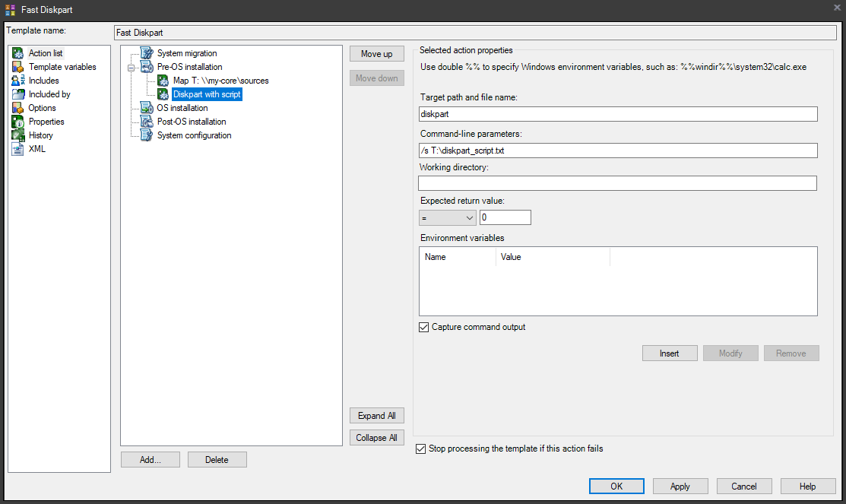The height and width of the screenshot is (504, 846).
Task: Open the Expected return value operator dropdown
Action: (447, 218)
